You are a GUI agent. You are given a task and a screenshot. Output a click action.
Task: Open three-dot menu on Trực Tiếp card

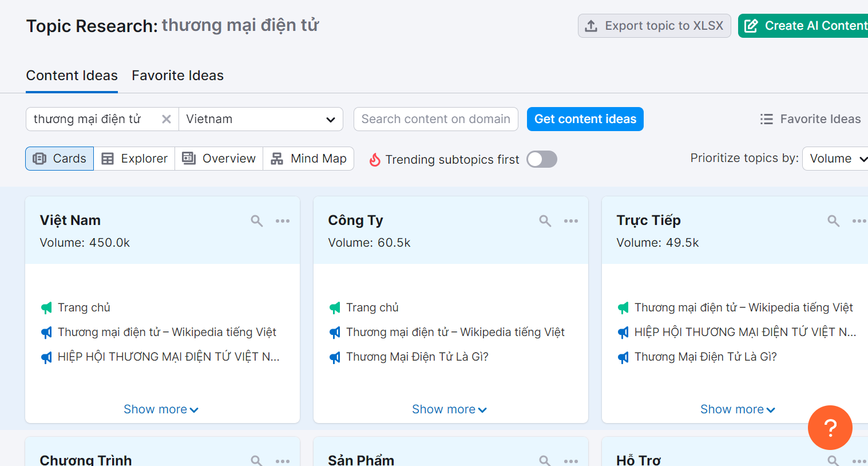coord(859,221)
